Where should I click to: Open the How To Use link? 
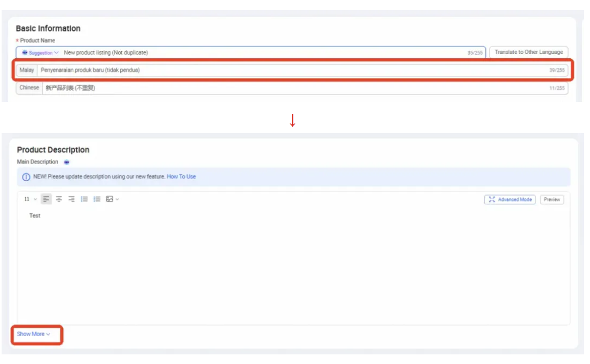point(181,176)
